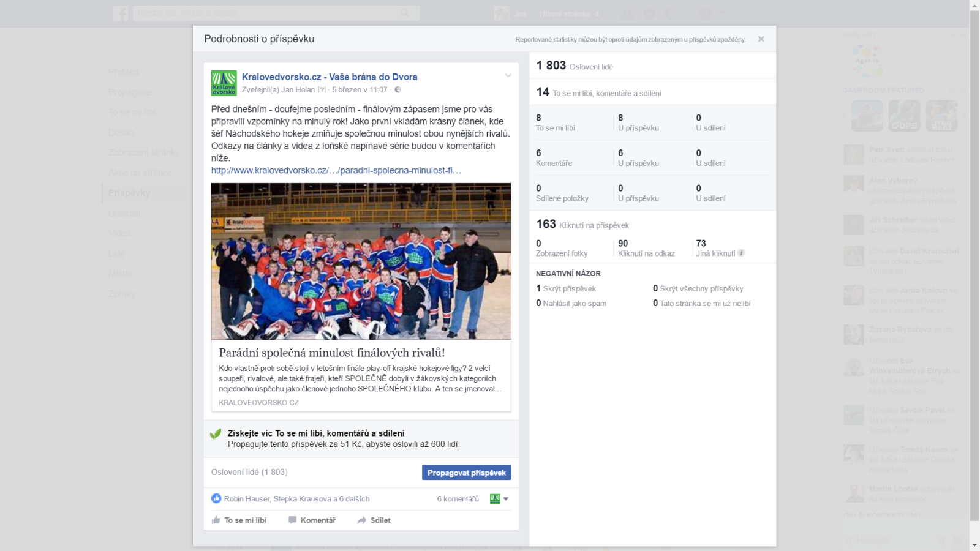This screenshot has width=980, height=551.
Task: Open Alan Vyborny ticker story
Action: [x=900, y=190]
